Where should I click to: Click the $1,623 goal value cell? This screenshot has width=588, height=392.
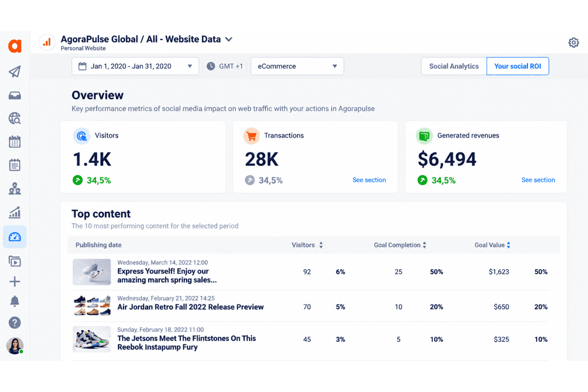point(499,272)
